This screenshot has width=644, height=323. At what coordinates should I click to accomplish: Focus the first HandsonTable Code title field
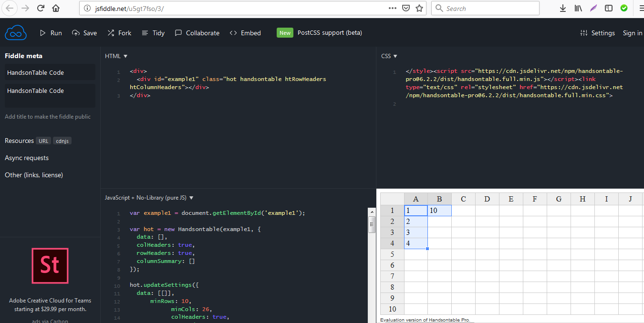[50, 72]
